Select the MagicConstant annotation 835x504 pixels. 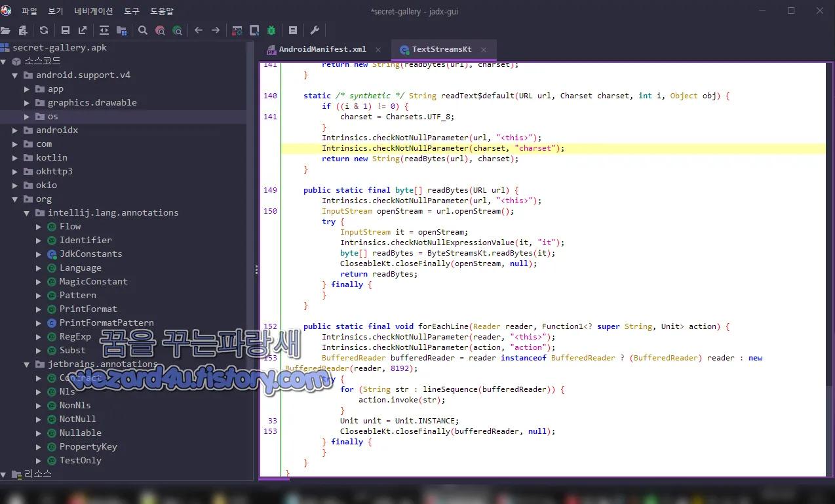tap(94, 282)
